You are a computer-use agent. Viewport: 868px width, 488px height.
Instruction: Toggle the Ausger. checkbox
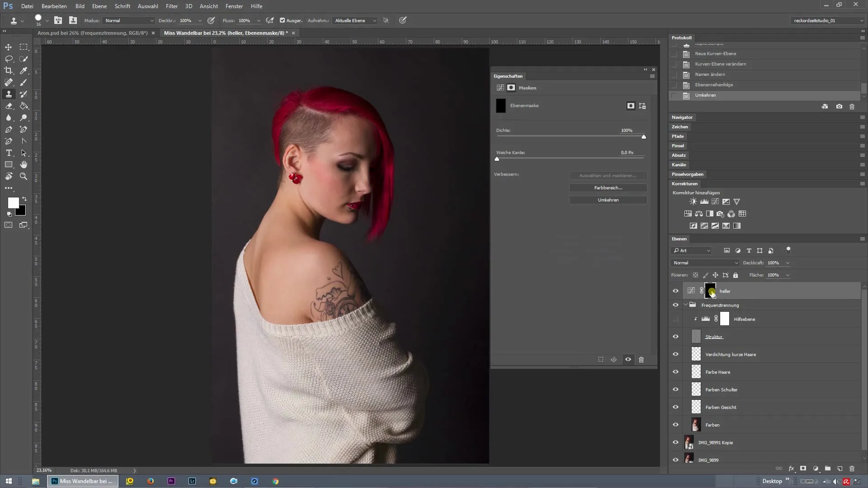pyautogui.click(x=282, y=20)
